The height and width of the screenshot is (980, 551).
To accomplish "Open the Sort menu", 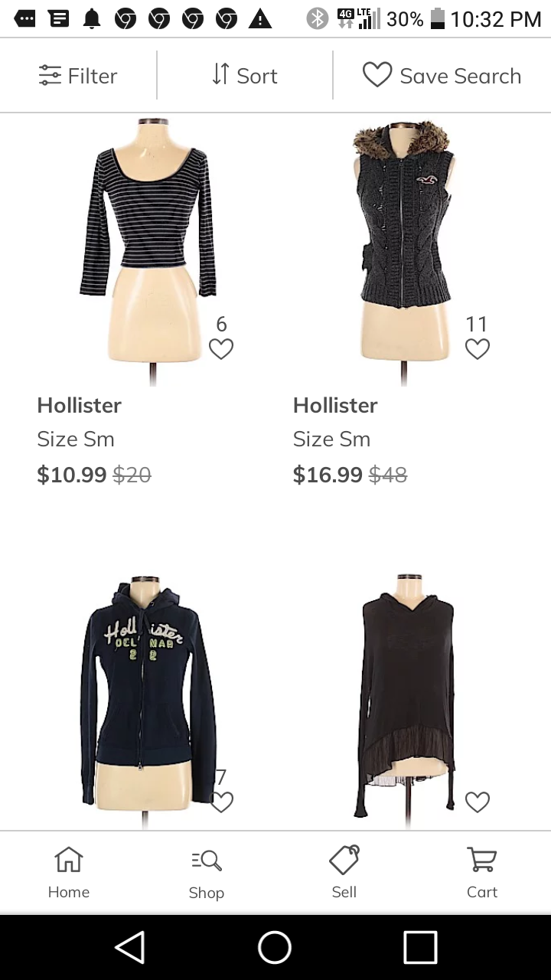I will coord(245,76).
